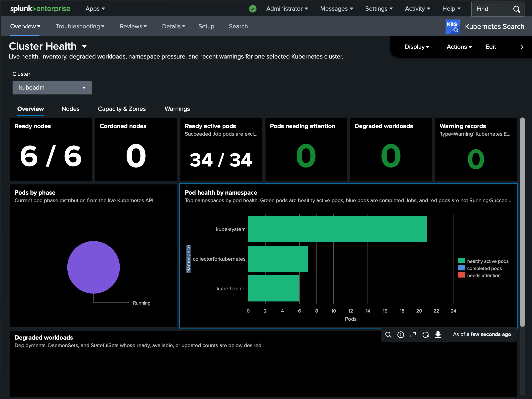532x399 pixels.
Task: Click the green health status check icon
Action: (252, 9)
